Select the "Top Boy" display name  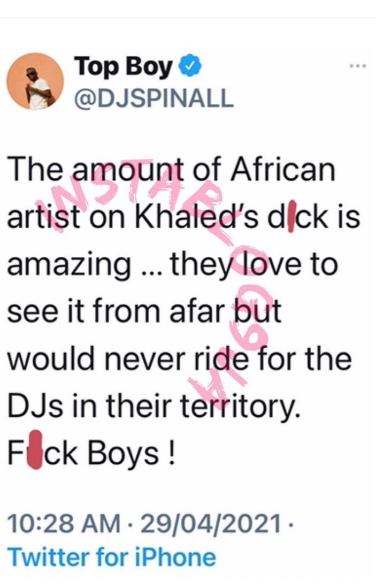coord(124,68)
